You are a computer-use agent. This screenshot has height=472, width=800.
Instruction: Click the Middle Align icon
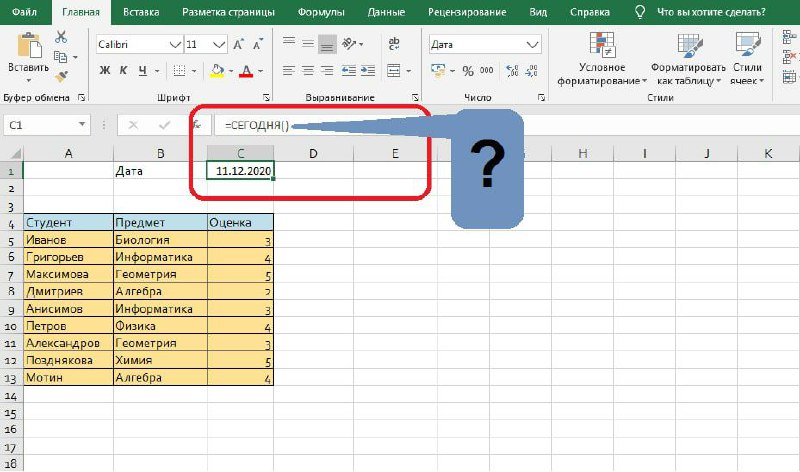coord(308,43)
